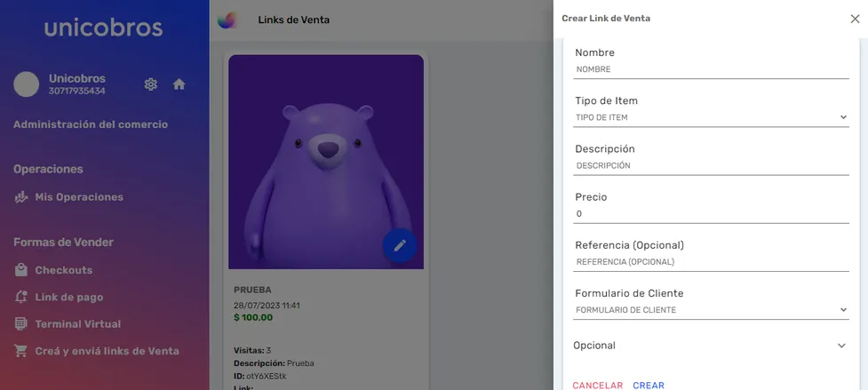Screen dimensions: 868x390
Task: Click the Link de pago bell icon
Action: pos(21,297)
